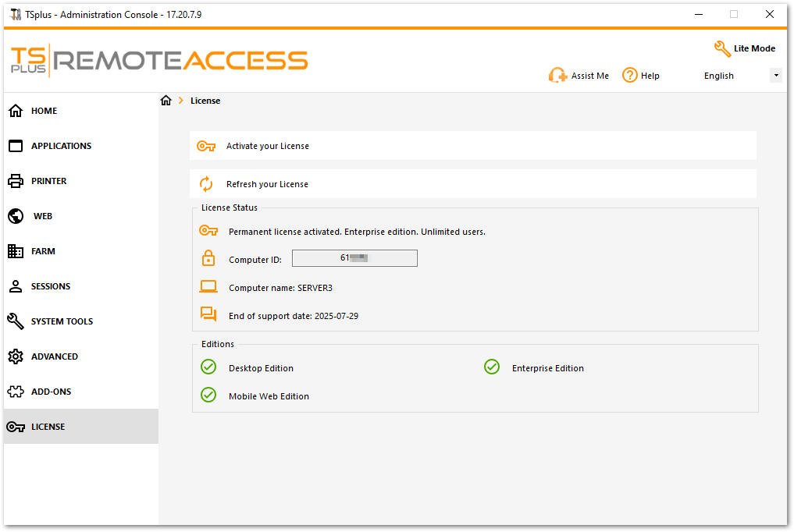Toggle the Desktop Edition checkmark
This screenshot has height=532, width=794.
click(208, 367)
